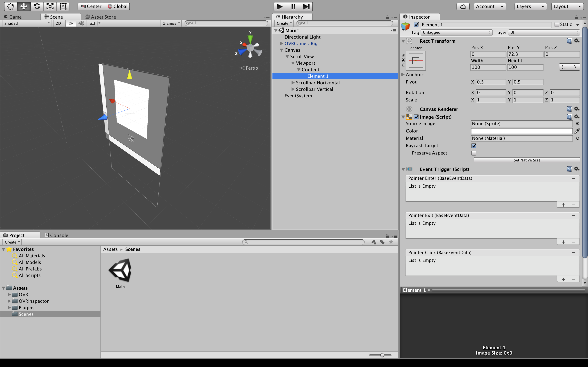This screenshot has width=588, height=367.
Task: Open the Tag dropdown in Inspector
Action: point(456,32)
